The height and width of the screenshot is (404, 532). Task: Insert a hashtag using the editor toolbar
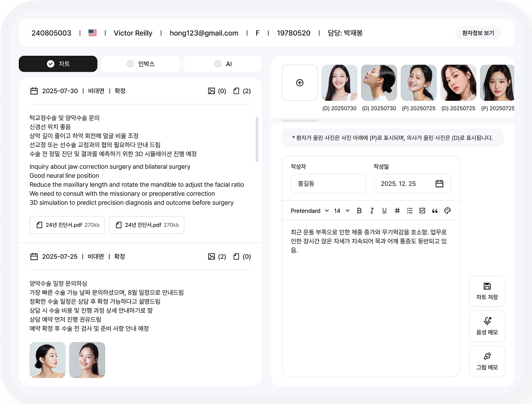(x=397, y=210)
